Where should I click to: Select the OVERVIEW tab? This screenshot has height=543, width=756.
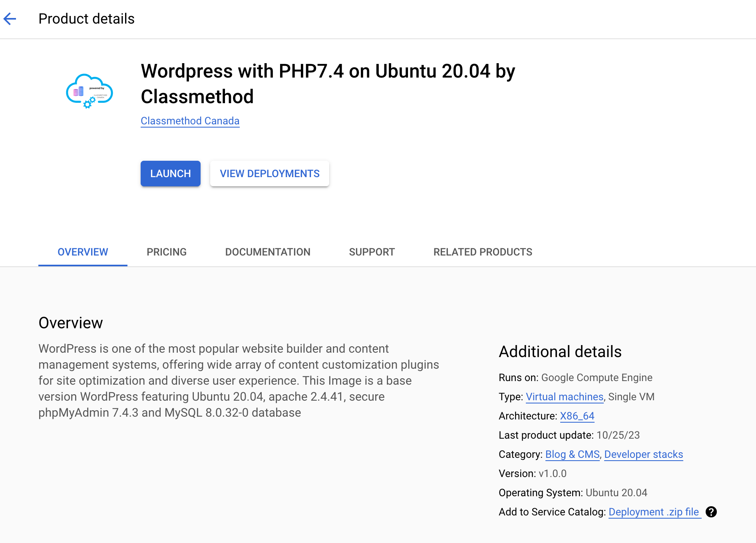(83, 252)
